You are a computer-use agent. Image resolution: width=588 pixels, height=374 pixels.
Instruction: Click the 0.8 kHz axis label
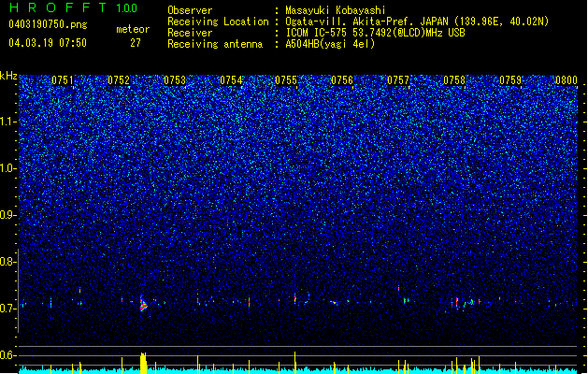tap(8, 262)
